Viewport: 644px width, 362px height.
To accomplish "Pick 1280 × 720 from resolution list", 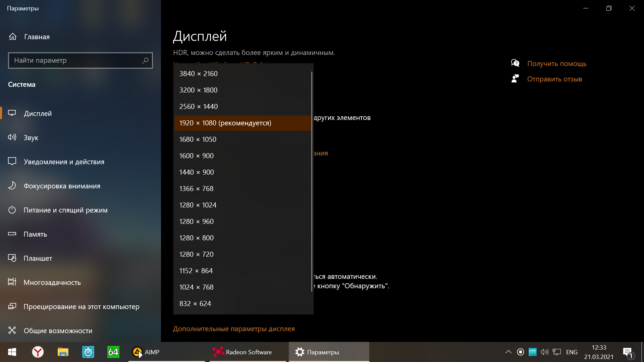I will (196, 254).
